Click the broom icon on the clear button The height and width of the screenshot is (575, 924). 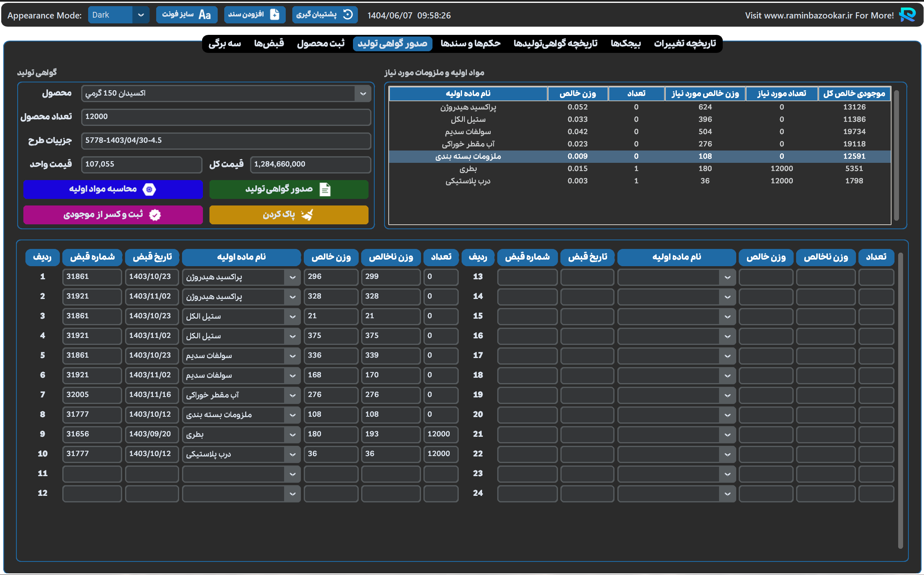pyautogui.click(x=307, y=215)
